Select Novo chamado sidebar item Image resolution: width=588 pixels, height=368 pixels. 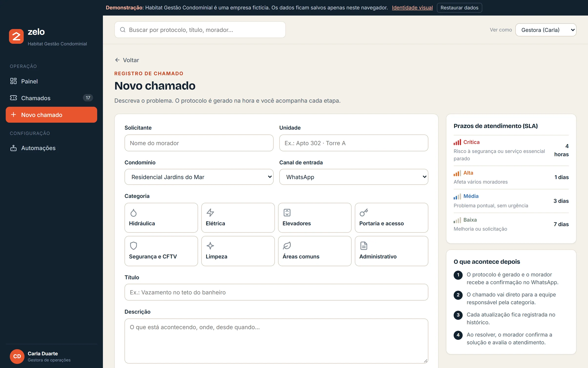[51, 115]
